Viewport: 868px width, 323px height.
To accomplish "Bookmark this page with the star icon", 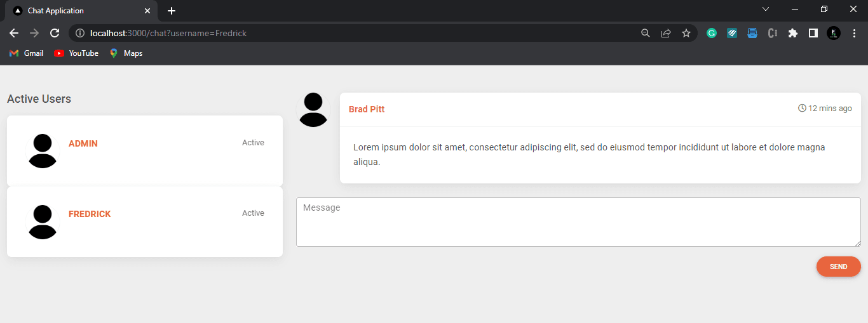I will point(686,33).
